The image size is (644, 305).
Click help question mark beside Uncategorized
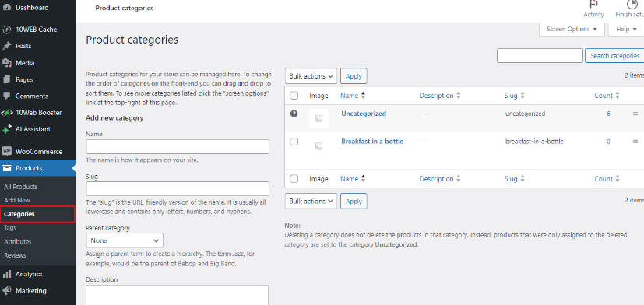(294, 114)
